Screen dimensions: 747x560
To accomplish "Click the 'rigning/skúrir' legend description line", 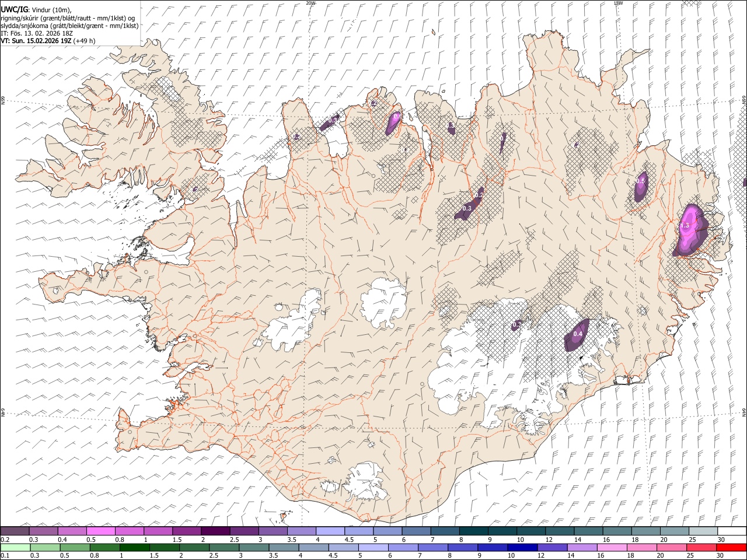I will click(x=68, y=18).
